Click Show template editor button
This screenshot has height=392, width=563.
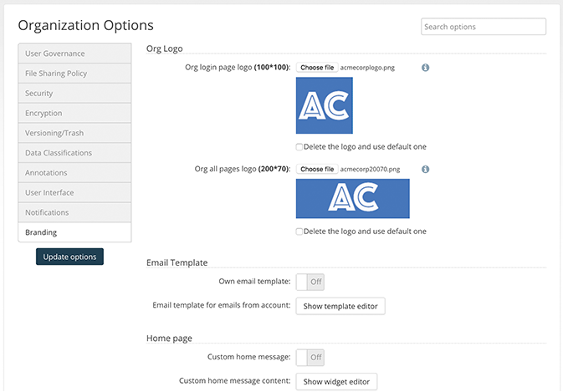(340, 307)
